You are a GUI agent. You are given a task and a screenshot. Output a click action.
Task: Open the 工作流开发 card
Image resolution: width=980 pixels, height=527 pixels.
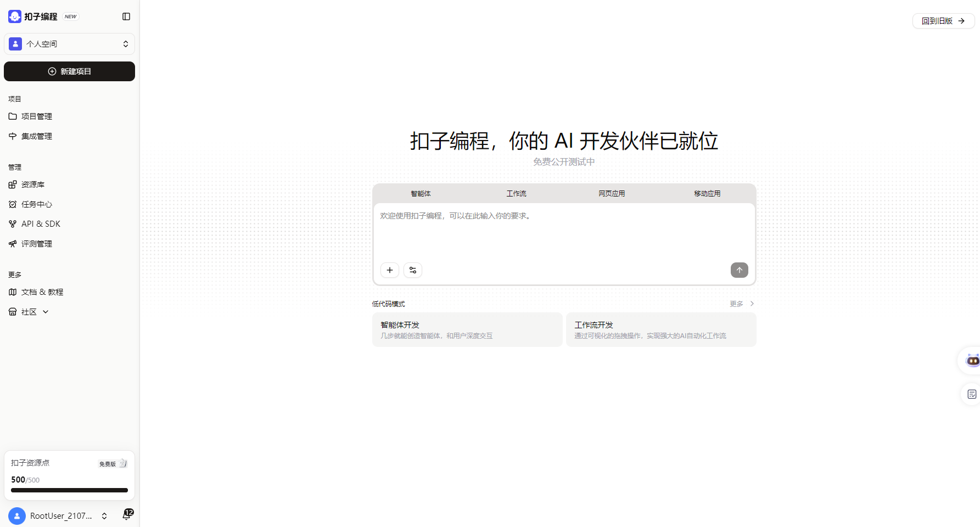(661, 329)
